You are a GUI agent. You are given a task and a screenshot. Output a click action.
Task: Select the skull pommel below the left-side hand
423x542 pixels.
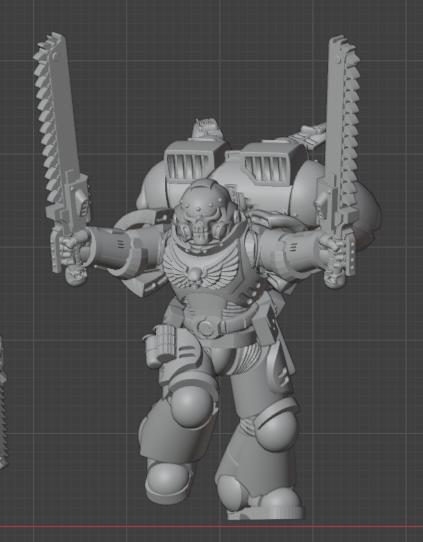click(75, 276)
